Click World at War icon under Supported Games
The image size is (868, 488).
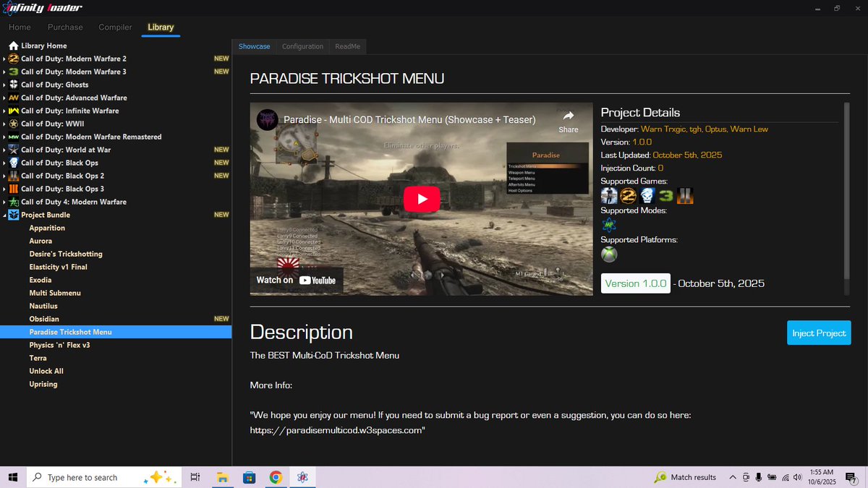coord(610,195)
